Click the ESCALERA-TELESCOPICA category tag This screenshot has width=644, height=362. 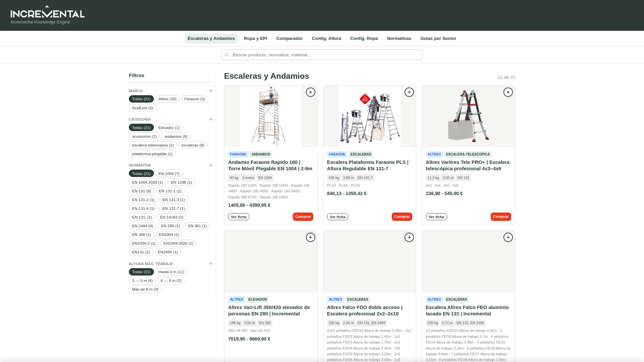point(468,155)
